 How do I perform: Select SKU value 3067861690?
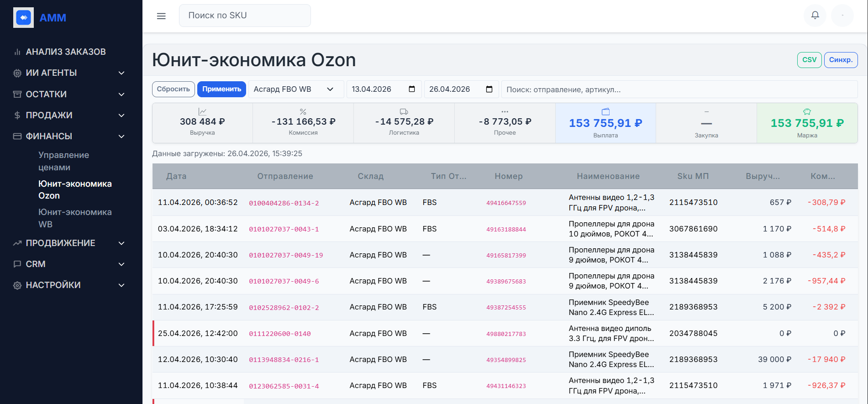tap(694, 229)
